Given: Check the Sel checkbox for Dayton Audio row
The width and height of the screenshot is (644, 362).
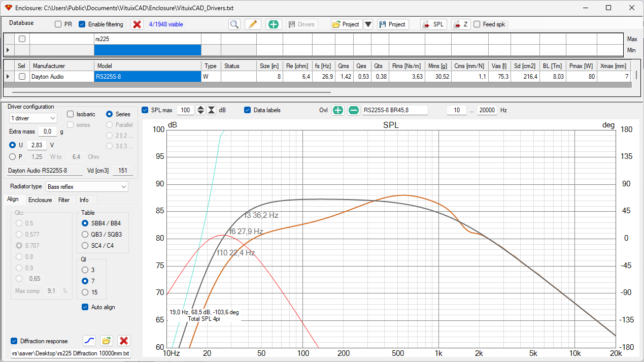Looking at the screenshot, I should point(22,77).
